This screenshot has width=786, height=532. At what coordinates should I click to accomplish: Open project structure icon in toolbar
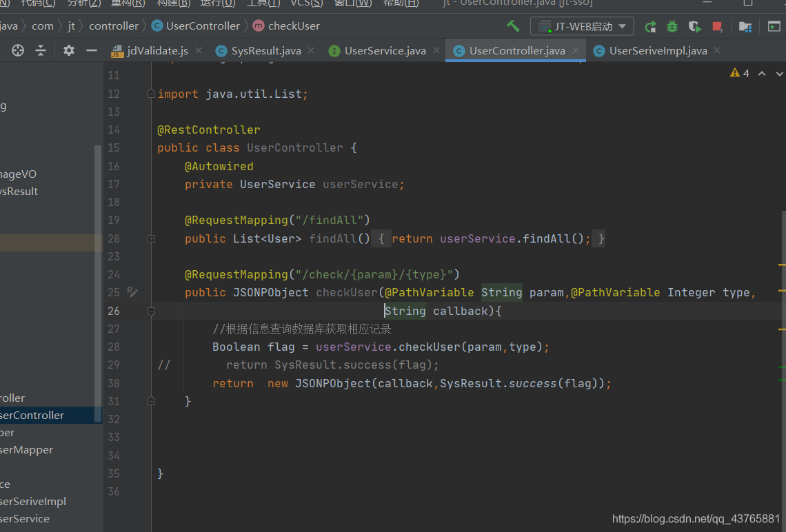point(745,27)
